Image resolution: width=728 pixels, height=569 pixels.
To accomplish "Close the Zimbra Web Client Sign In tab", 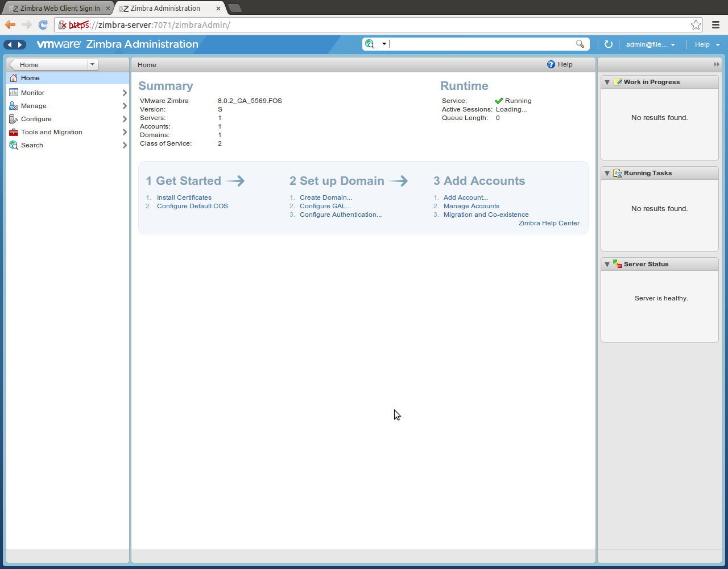I will (x=108, y=9).
